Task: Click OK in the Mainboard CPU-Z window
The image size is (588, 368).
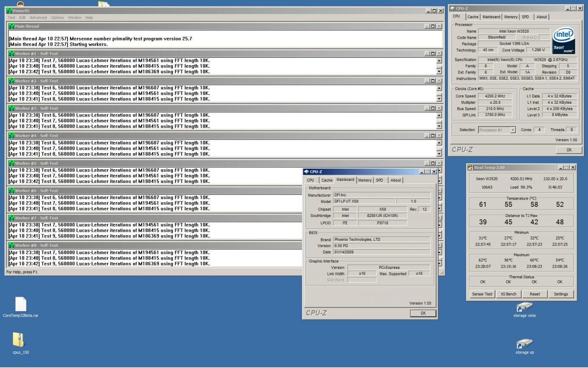Action: [423, 313]
